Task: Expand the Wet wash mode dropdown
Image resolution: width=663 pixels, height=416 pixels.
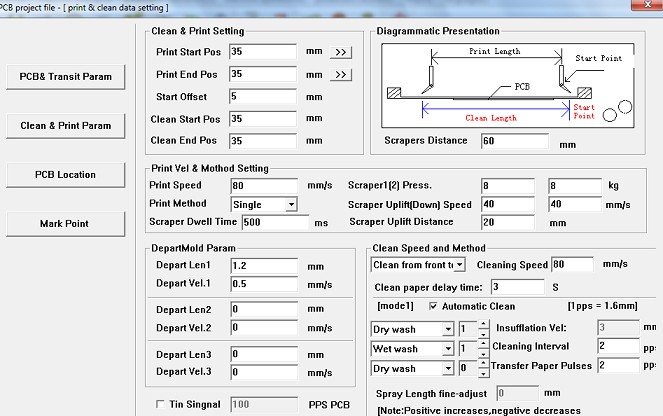Action: [x=447, y=349]
